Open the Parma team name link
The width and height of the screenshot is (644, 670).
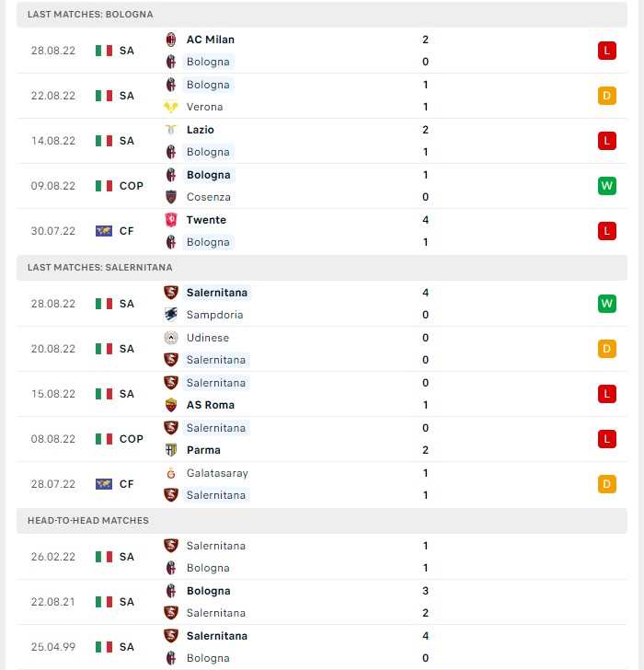[203, 450]
